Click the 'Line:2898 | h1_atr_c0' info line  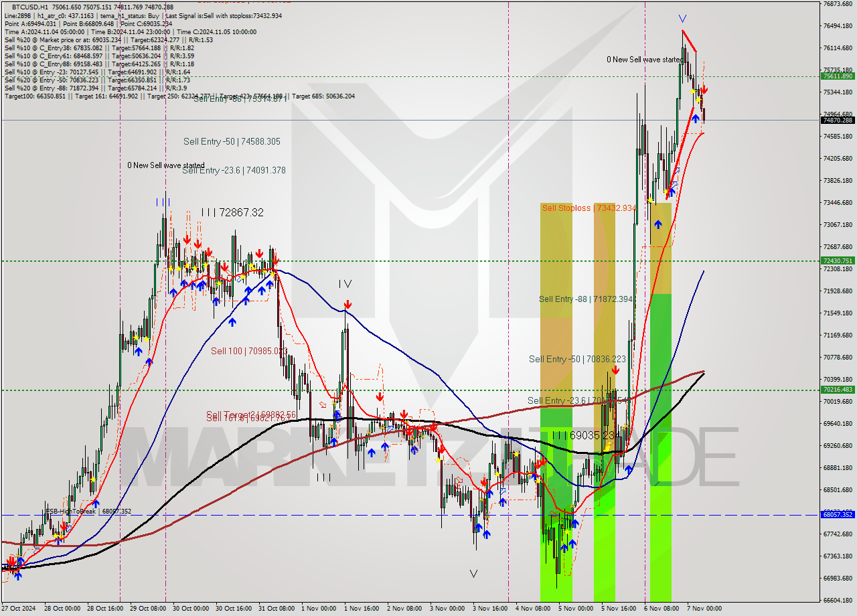[x=143, y=15]
